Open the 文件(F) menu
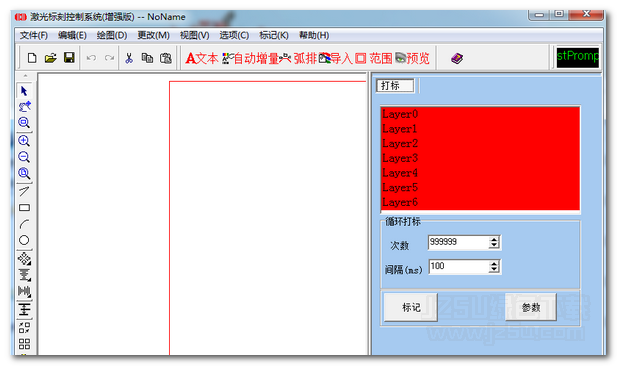Image resolution: width=617 pixels, height=366 pixels. click(x=34, y=35)
